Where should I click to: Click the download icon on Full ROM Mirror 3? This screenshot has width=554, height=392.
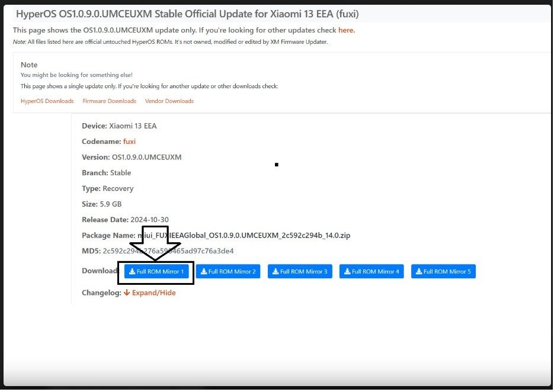[276, 272]
